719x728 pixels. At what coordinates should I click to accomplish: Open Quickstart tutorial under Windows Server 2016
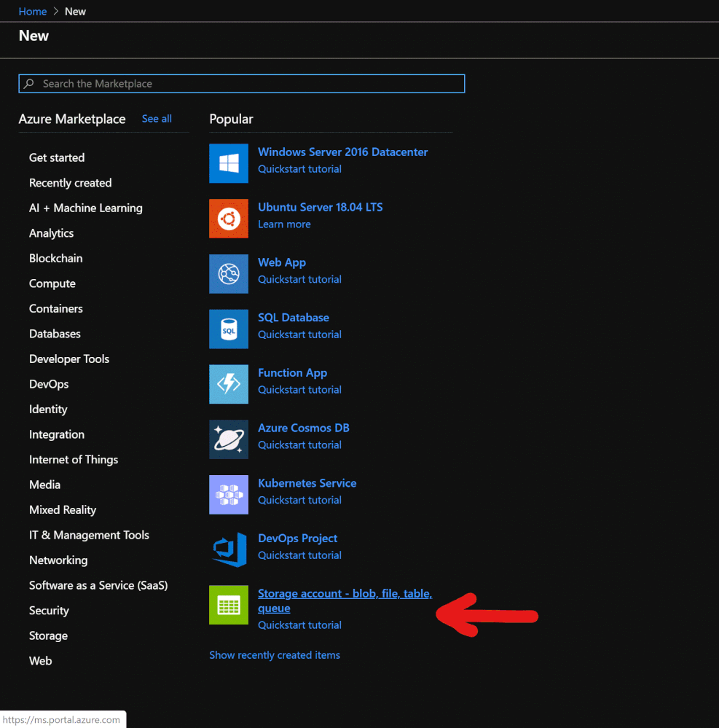pos(299,169)
